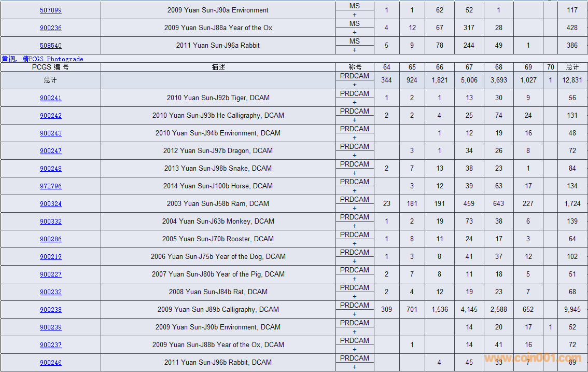588x372 pixels.
Task: Click PCGS number 900239 link
Action: point(51,327)
